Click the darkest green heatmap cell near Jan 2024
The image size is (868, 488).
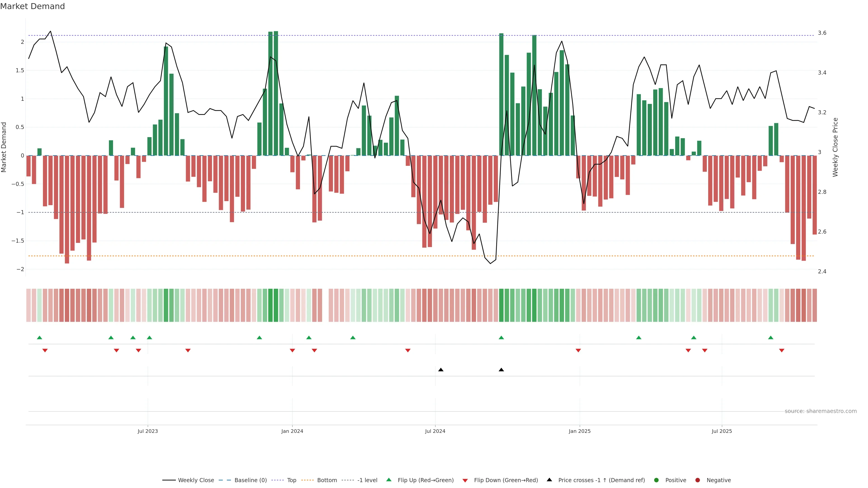pyautogui.click(x=276, y=305)
